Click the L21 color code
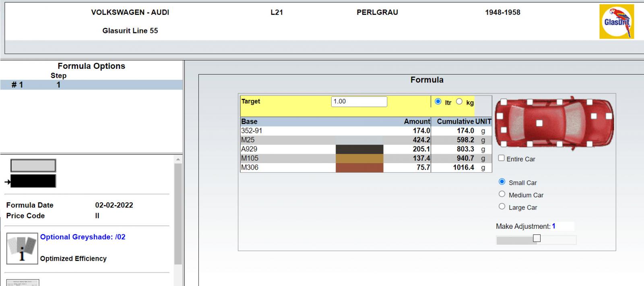The width and height of the screenshot is (644, 286). 277,12
